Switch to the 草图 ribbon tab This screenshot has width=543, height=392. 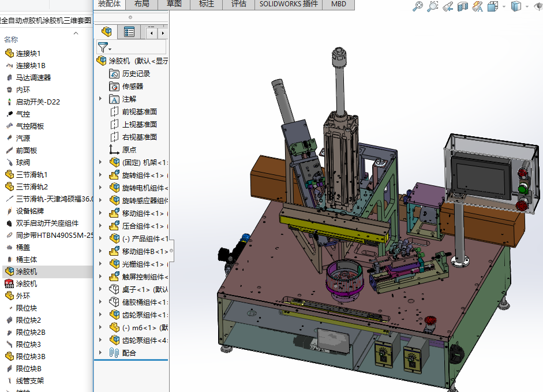coord(174,4)
